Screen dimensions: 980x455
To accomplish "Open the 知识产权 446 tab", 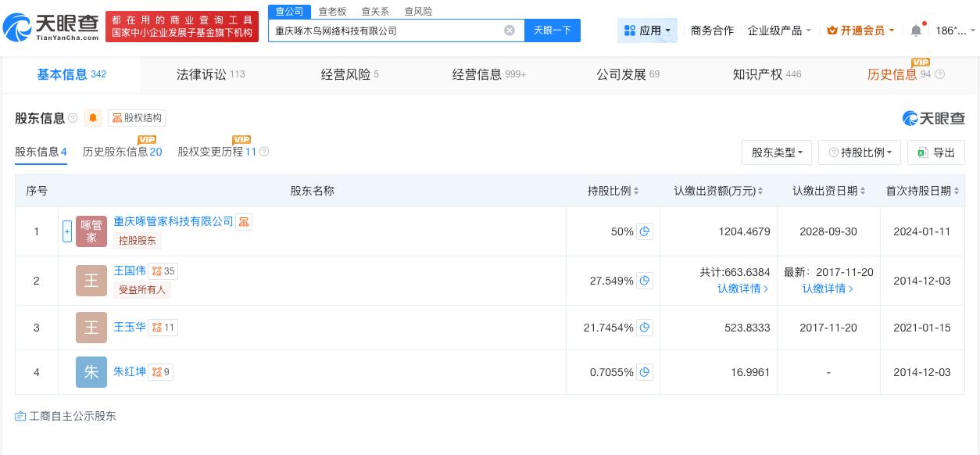I will (x=767, y=74).
